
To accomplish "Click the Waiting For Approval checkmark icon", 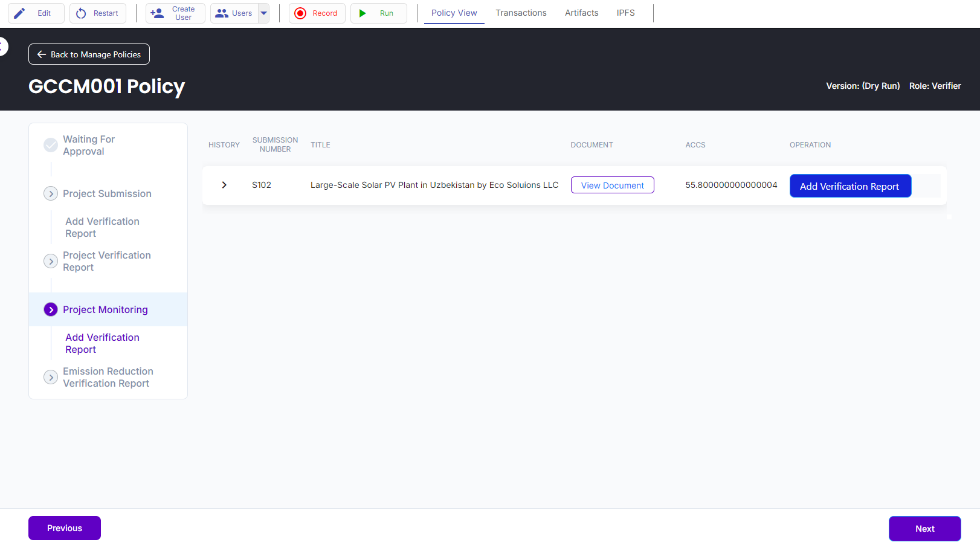I will (x=51, y=145).
